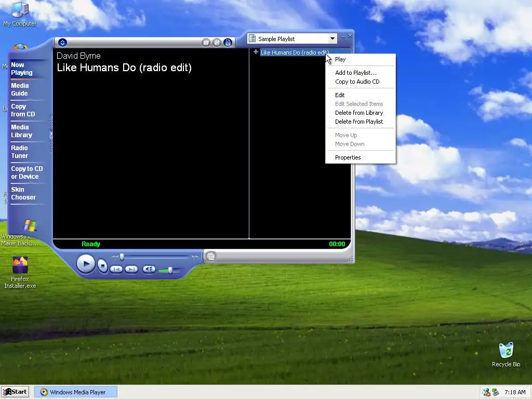
Task: Click the 00:00 elapsed time display
Action: [x=337, y=244]
